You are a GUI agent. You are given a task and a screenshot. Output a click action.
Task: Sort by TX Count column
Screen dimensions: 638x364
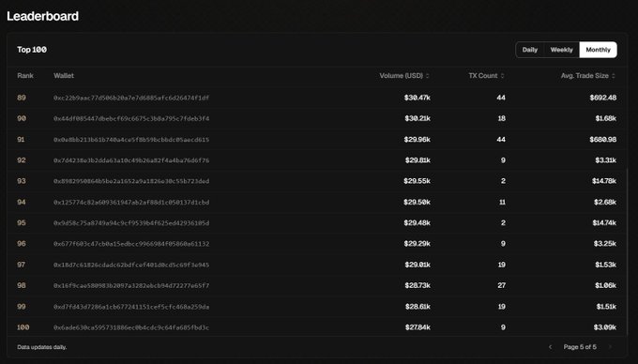click(486, 76)
